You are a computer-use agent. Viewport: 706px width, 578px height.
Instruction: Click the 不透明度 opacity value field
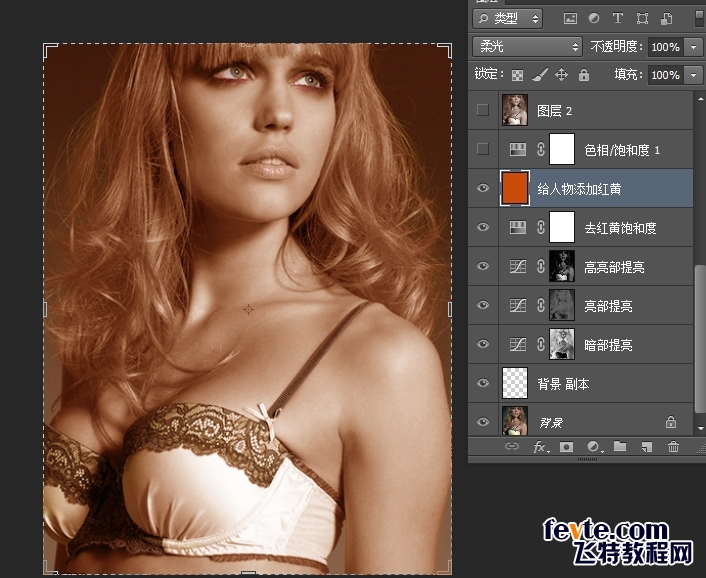coord(665,47)
